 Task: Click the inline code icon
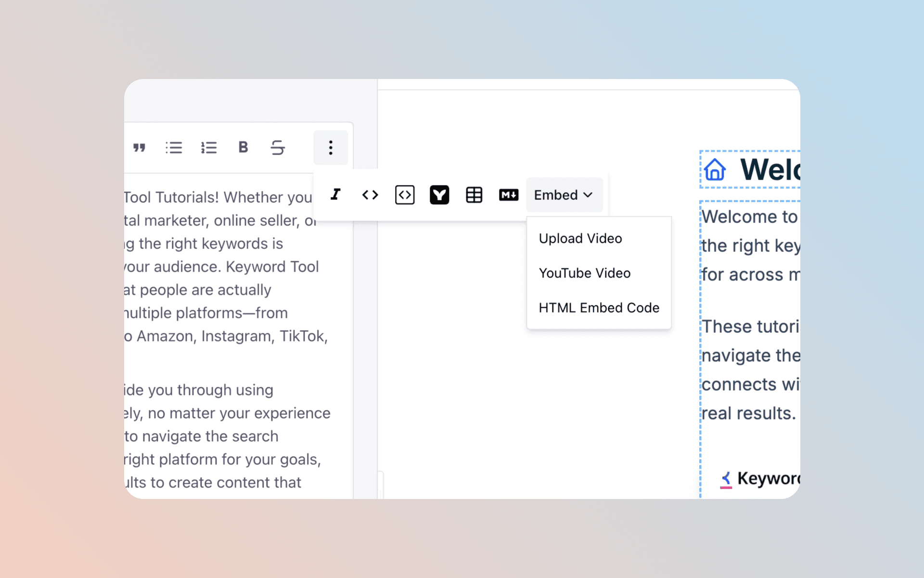[370, 195]
